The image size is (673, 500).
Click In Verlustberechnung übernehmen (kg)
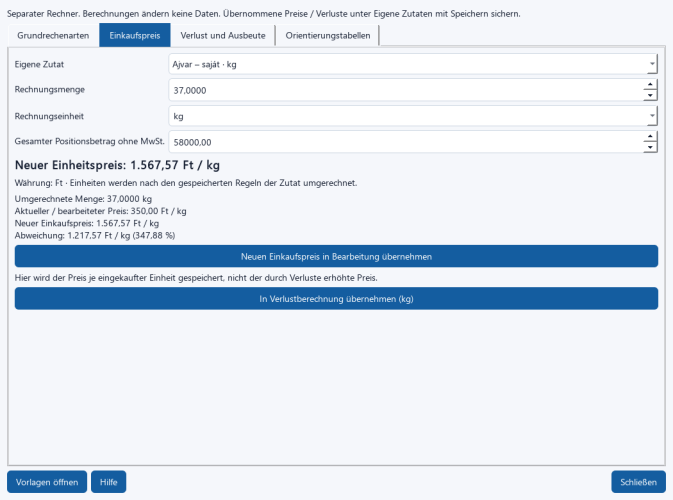pos(336,299)
